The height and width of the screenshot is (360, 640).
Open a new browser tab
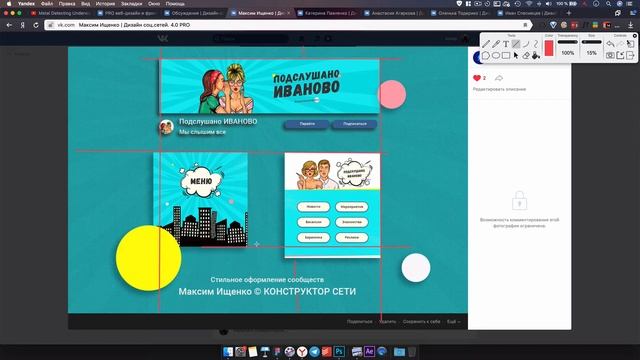[569, 13]
